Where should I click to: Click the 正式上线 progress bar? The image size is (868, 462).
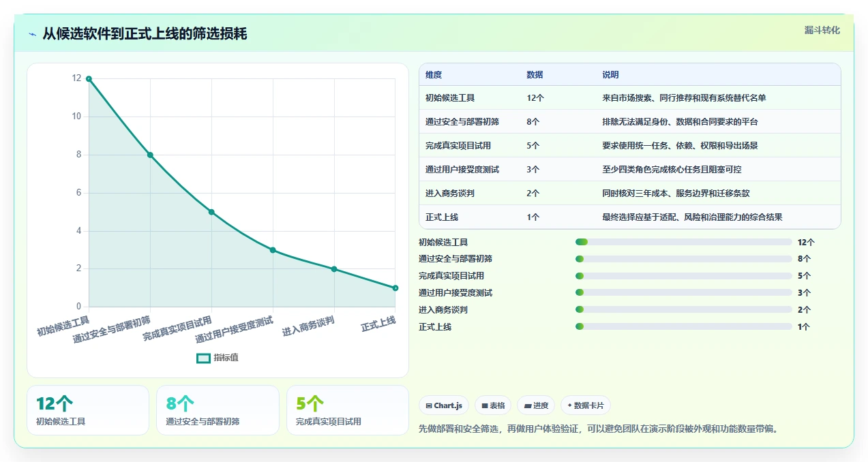click(x=683, y=327)
